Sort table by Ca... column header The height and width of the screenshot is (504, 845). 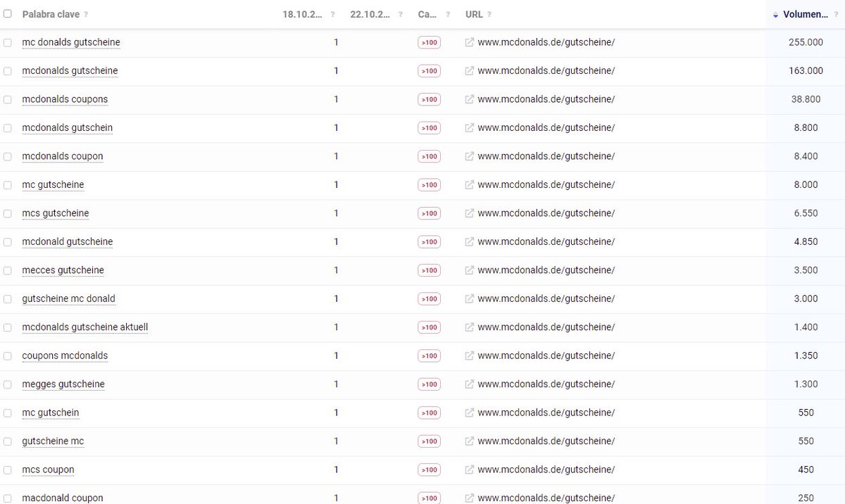point(427,14)
